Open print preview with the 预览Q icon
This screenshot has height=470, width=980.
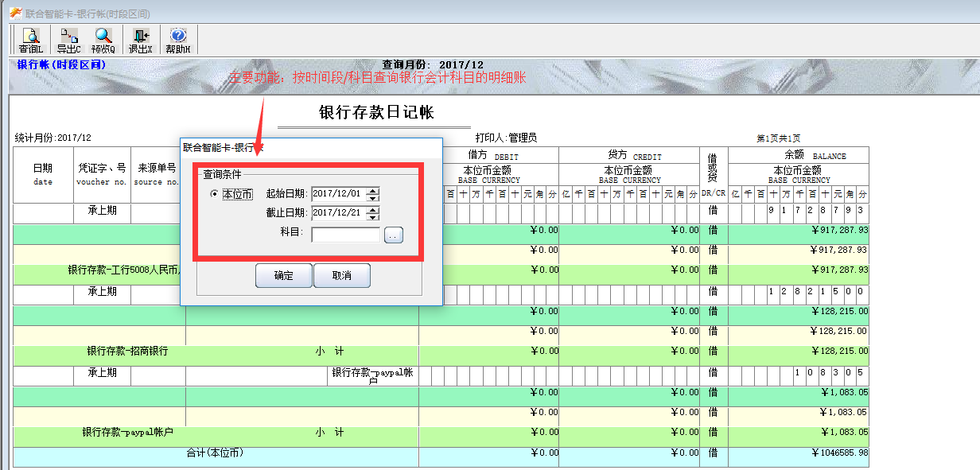(103, 40)
